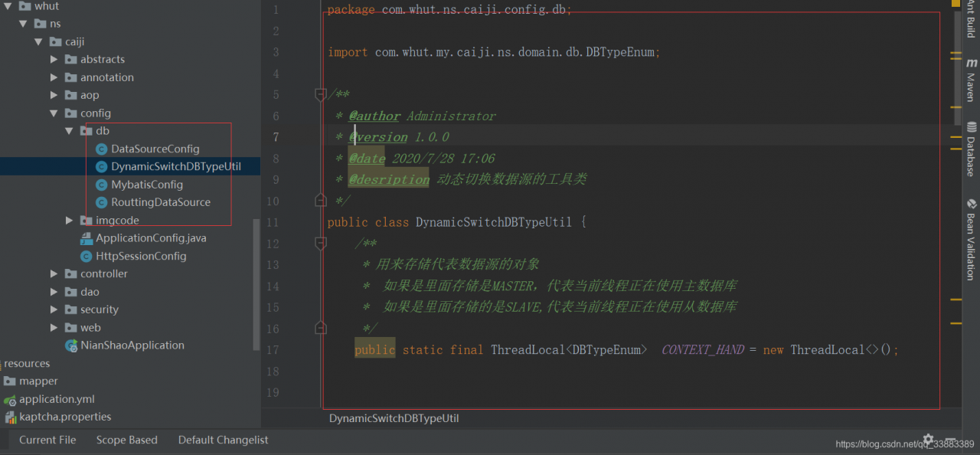Click the kaptcha.properties file icon
This screenshot has height=455, width=980.
(x=10, y=417)
